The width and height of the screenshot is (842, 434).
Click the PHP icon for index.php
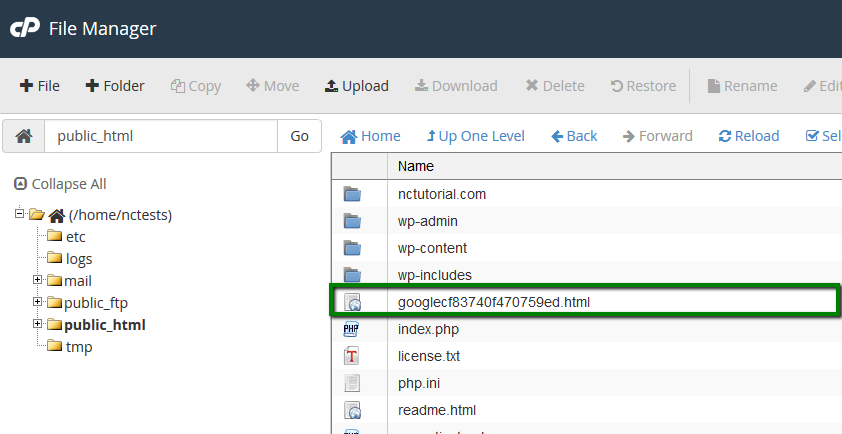pos(352,329)
